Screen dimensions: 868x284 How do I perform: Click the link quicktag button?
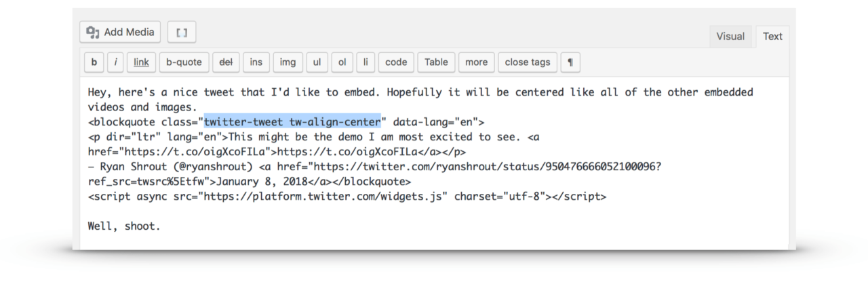[141, 62]
